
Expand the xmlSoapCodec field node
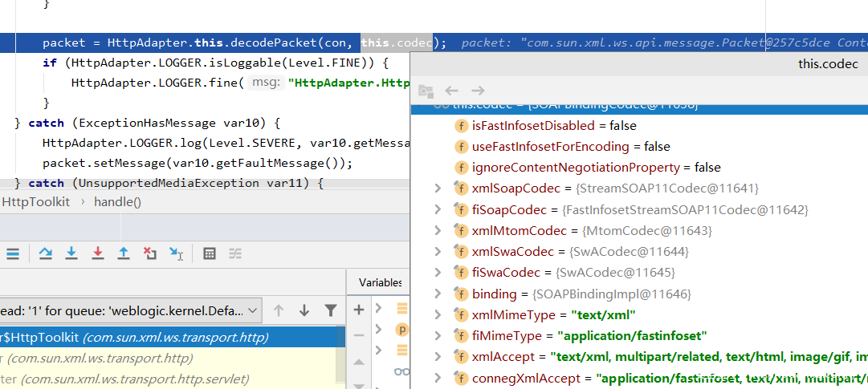tap(438, 188)
